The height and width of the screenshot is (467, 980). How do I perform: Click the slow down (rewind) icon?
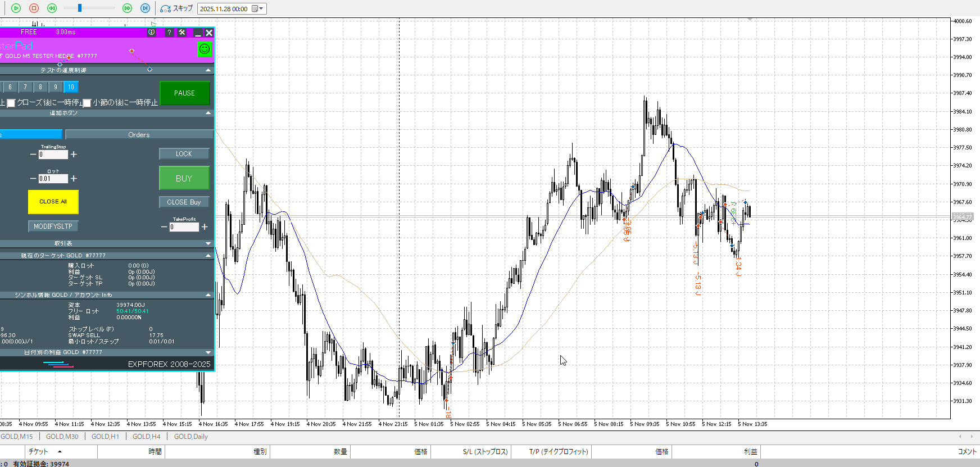(x=52, y=8)
